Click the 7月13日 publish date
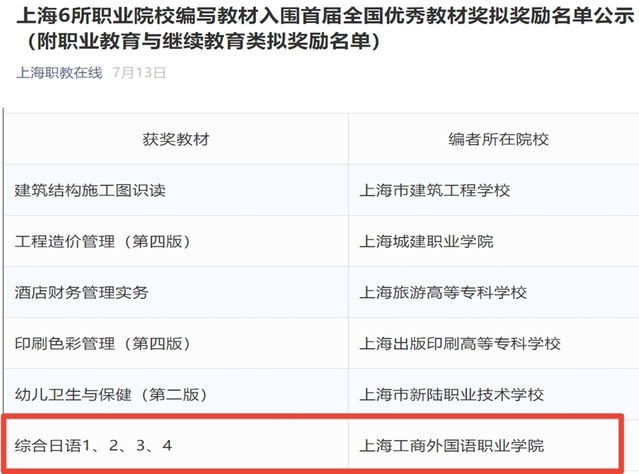 [x=139, y=73]
